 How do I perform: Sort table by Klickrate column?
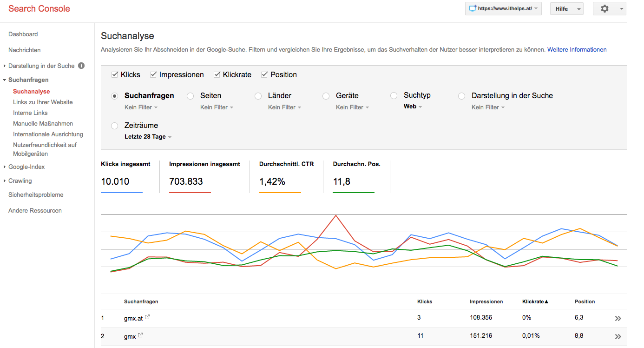535,301
